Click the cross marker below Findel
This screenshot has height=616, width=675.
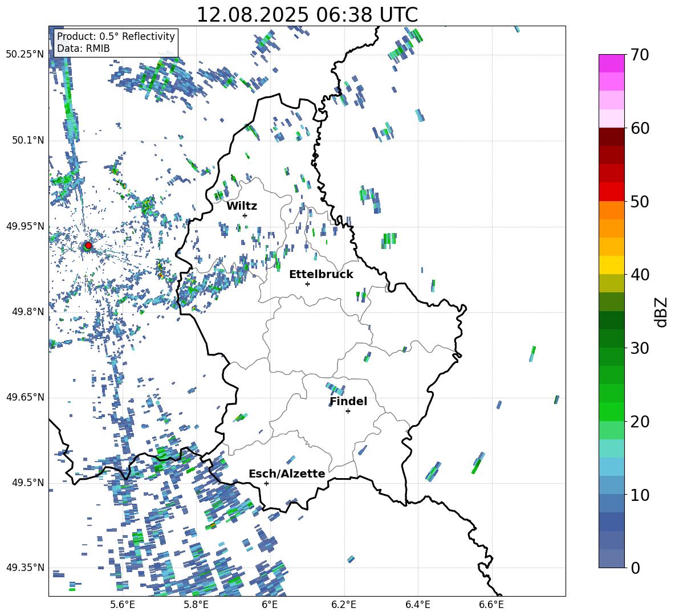tap(348, 411)
